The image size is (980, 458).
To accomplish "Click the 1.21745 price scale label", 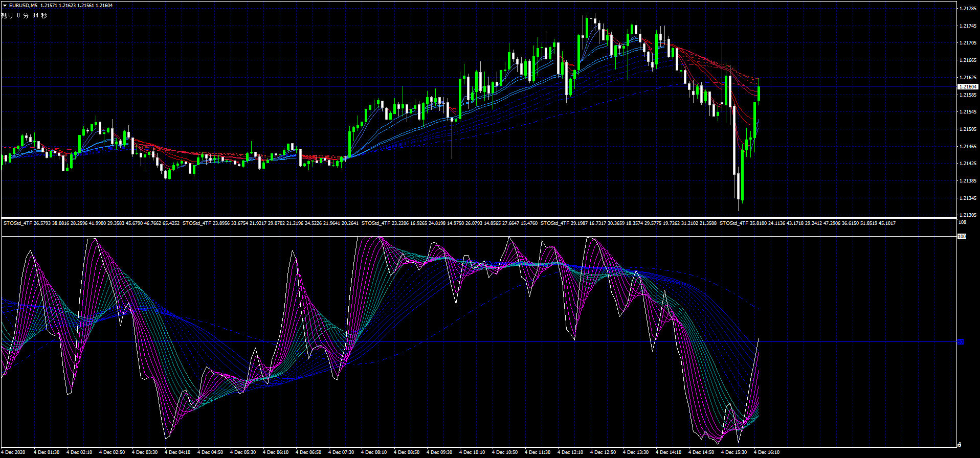I will pyautogui.click(x=968, y=26).
